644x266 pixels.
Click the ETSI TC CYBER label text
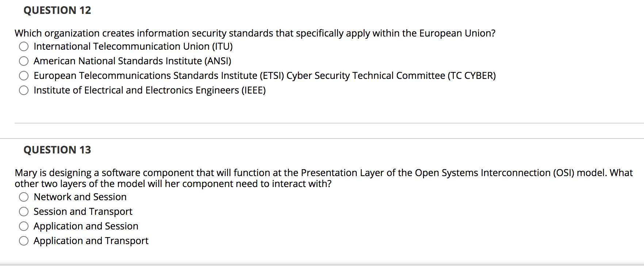pos(264,76)
